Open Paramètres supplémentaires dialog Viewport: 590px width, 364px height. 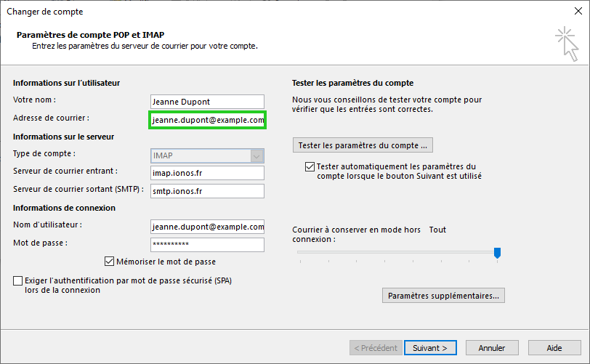(443, 296)
